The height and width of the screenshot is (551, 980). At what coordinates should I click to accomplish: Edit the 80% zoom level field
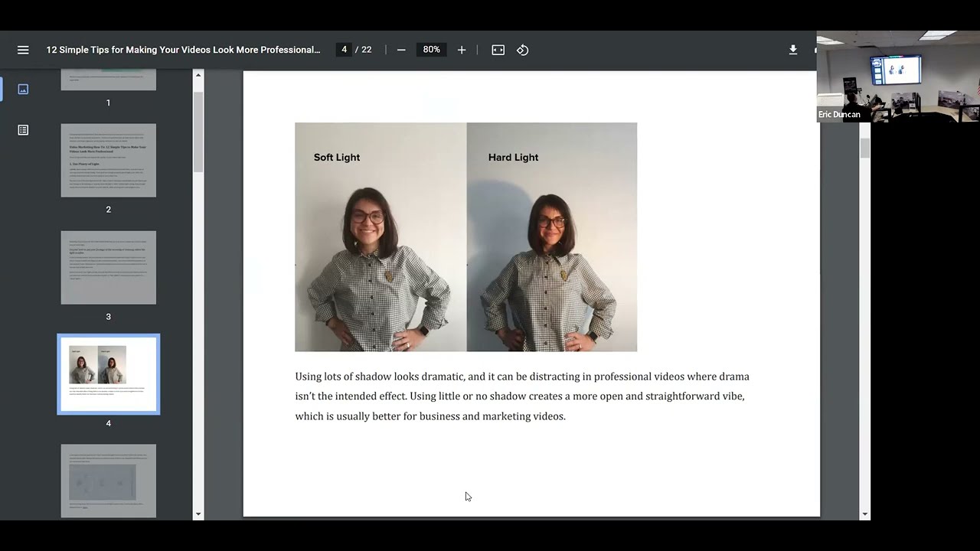click(x=432, y=50)
